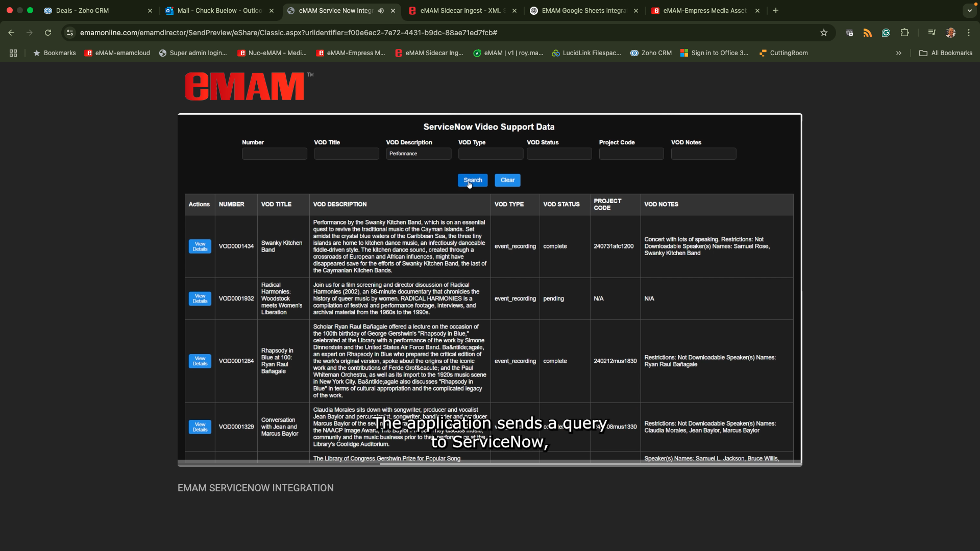Click the forward navigation arrow
The width and height of the screenshot is (980, 551).
click(30, 33)
